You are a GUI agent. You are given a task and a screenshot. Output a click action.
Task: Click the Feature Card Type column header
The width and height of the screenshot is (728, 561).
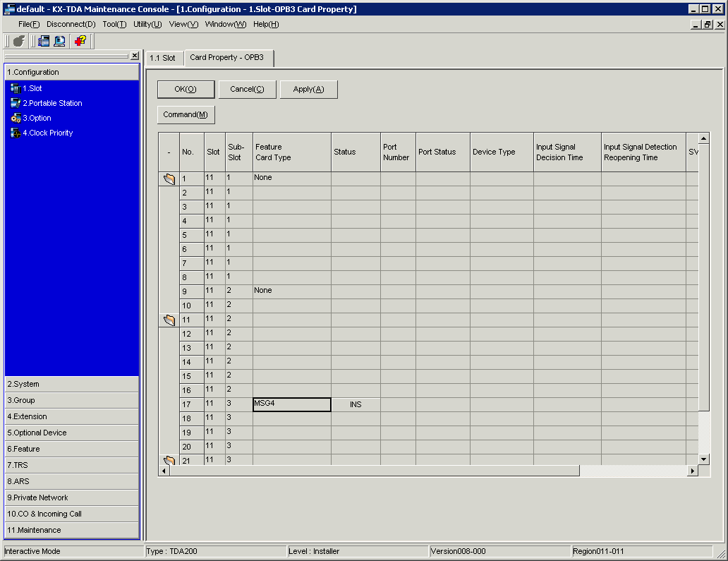point(292,152)
